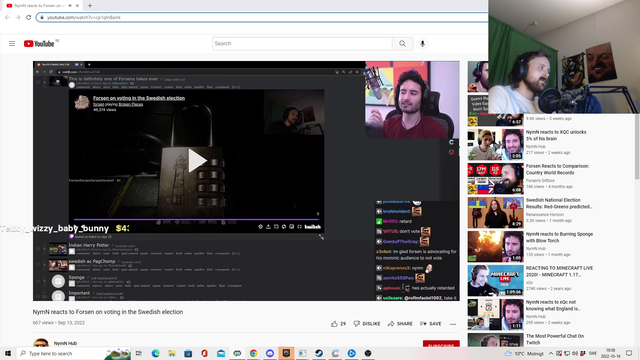Focus the Chrome address bar URL
Image resolution: width=640 pixels, height=360 pixels.
(x=261, y=17)
